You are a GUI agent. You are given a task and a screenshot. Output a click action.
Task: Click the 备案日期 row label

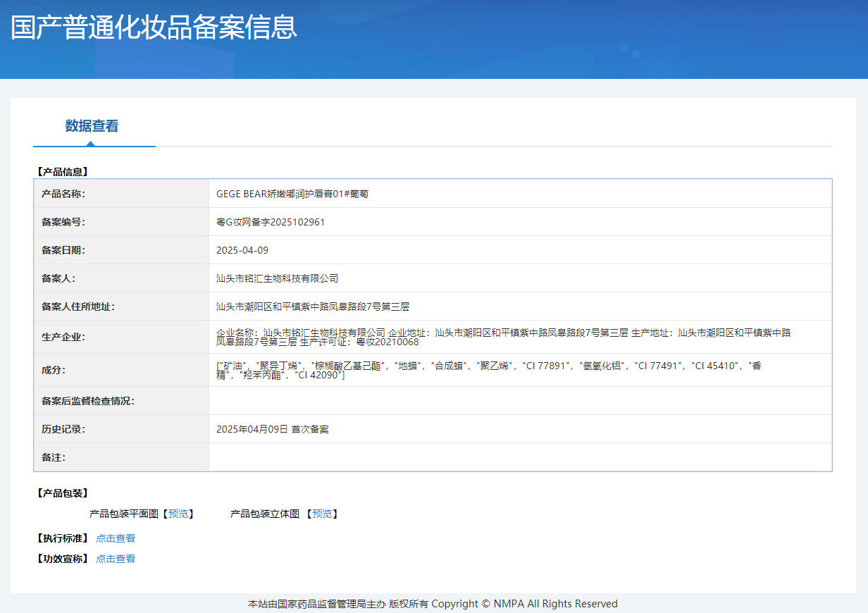click(x=63, y=250)
